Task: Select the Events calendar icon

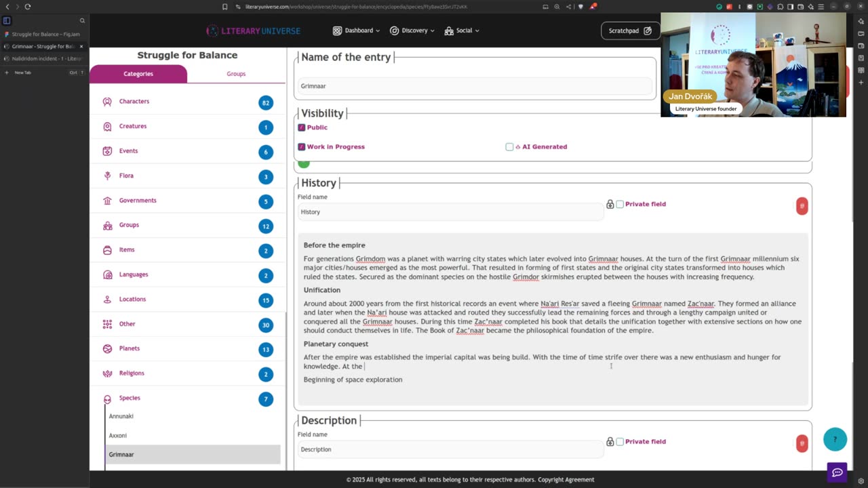Action: coord(107,151)
